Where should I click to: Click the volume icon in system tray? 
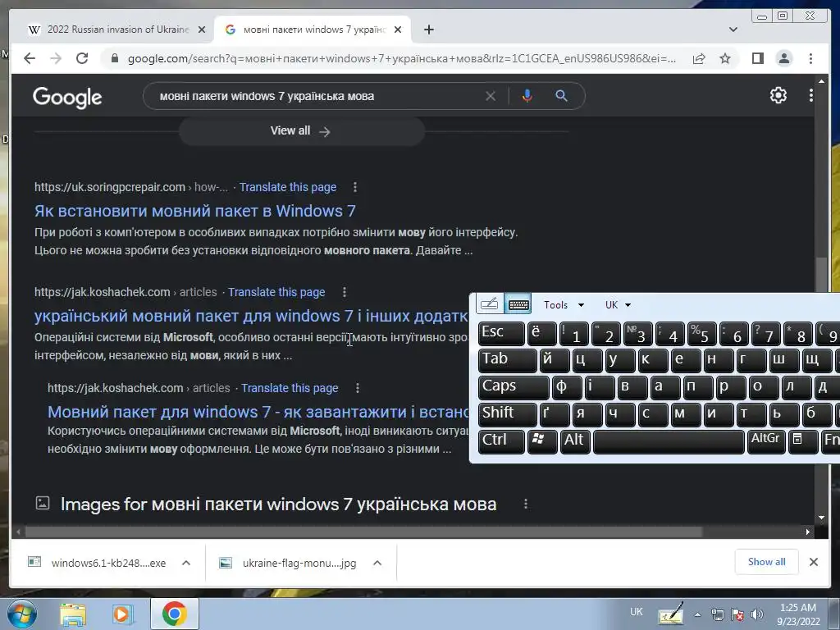pos(757,614)
